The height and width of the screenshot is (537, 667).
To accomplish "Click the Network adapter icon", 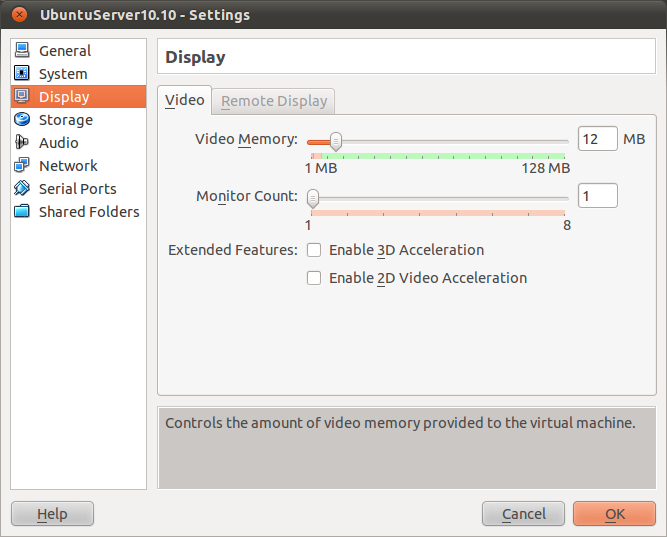I will (22, 166).
